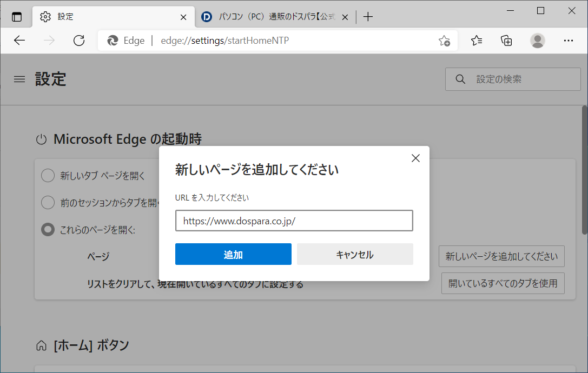Click the power icon beside 起動時 heading
588x373 pixels.
pyautogui.click(x=41, y=139)
